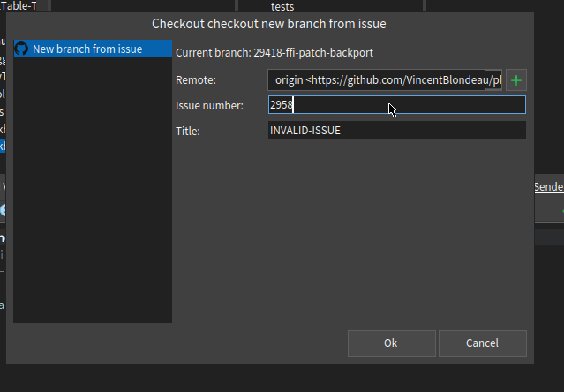Click the dialog title Checkout checkout new branch from issue

(x=269, y=24)
